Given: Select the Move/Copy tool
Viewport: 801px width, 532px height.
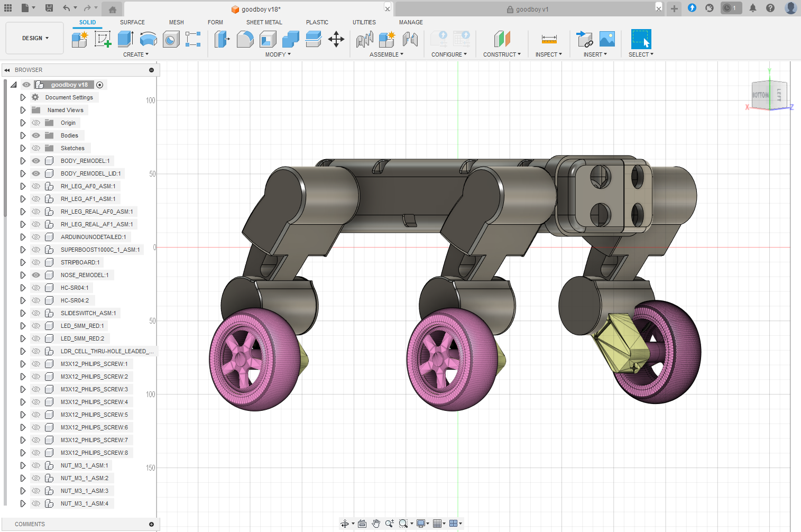Looking at the screenshot, I should pos(336,39).
